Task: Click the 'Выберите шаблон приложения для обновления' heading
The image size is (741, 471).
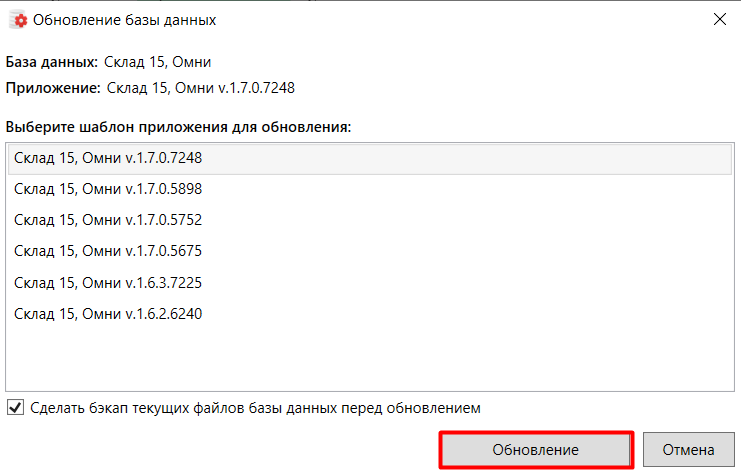Action: (x=179, y=128)
